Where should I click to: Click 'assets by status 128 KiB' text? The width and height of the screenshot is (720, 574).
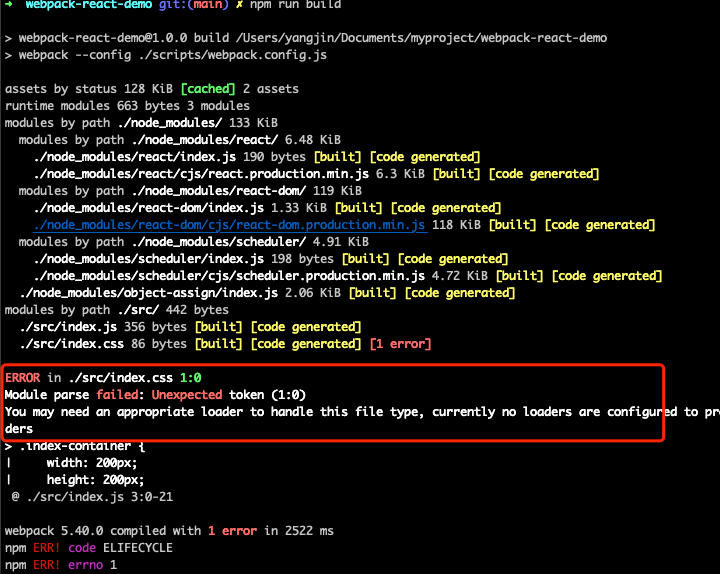[x=89, y=89]
